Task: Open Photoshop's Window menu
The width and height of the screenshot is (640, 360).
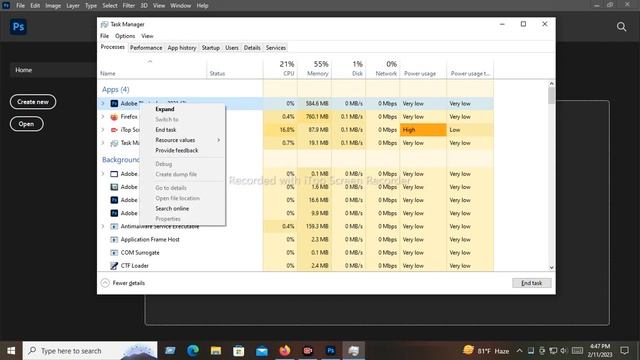Action: 181,6
